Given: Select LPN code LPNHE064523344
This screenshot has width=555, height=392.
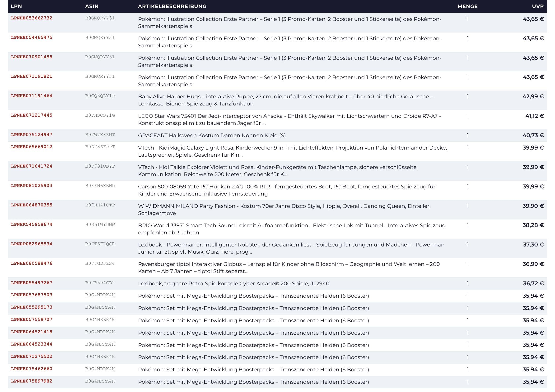Looking at the screenshot, I should tap(31, 344).
